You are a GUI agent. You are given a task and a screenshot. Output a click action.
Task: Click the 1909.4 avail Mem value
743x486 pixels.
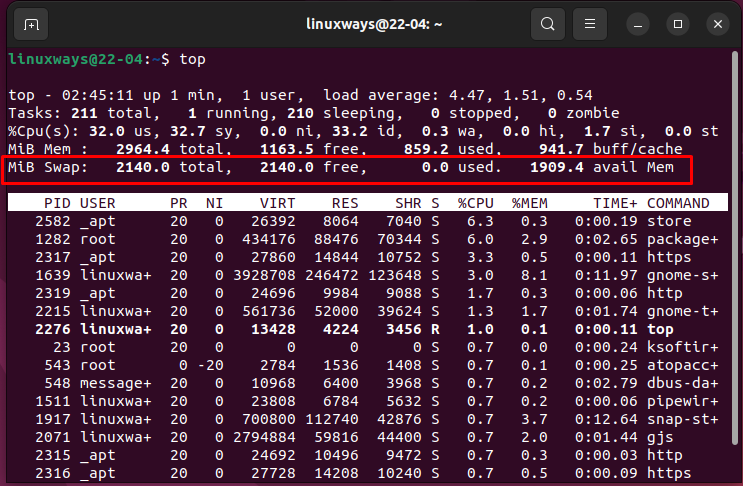[x=557, y=167]
